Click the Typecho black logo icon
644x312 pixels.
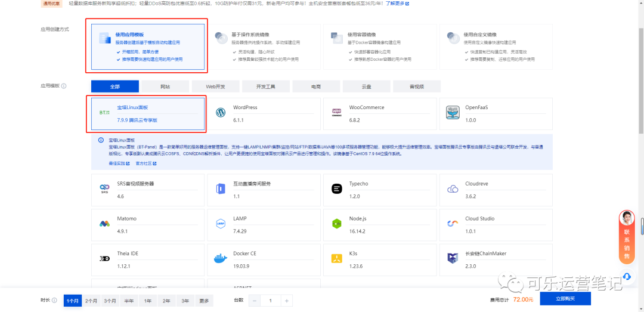point(337,189)
